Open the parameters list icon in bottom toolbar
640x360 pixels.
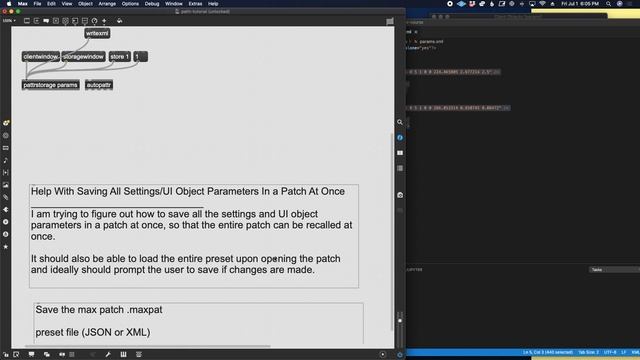(x=139, y=355)
